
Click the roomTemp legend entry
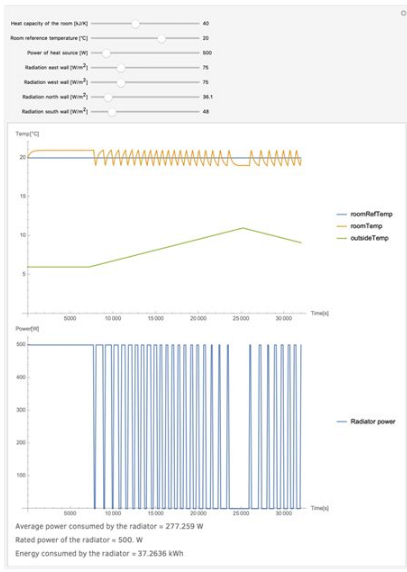click(x=360, y=226)
